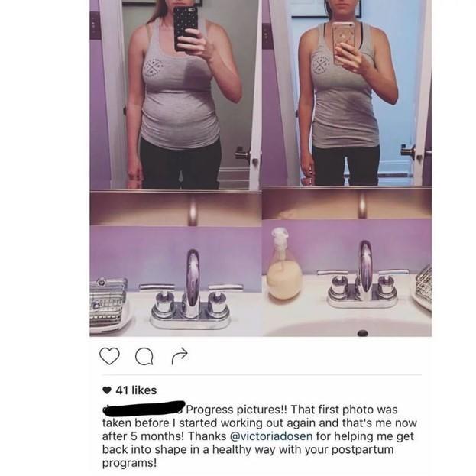The height and width of the screenshot is (476, 476).
Task: Open the blacked-out poster username
Action: [x=144, y=408]
